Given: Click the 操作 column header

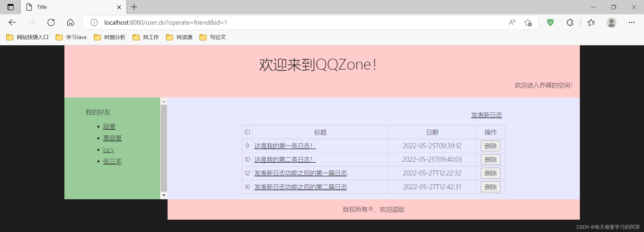Looking at the screenshot, I should click(x=491, y=132).
